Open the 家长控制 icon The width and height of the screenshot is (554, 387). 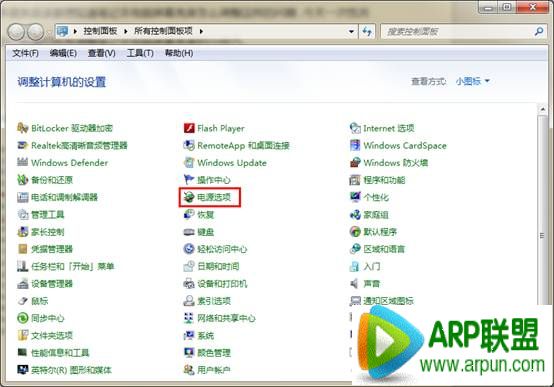(x=23, y=232)
